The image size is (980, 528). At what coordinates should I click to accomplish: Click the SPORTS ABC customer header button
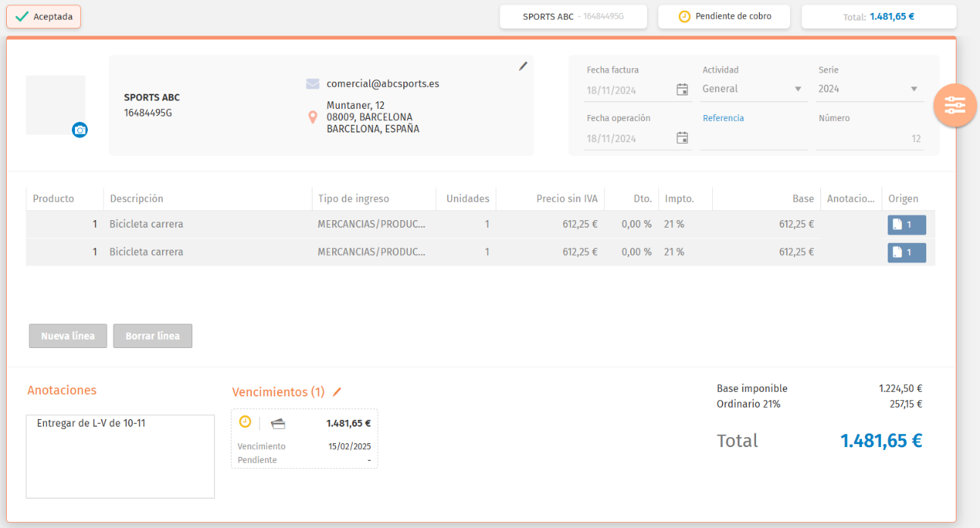click(x=573, y=17)
